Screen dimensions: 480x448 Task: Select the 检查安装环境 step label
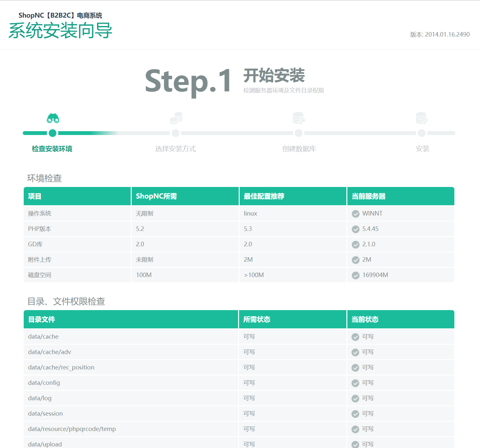tap(52, 149)
